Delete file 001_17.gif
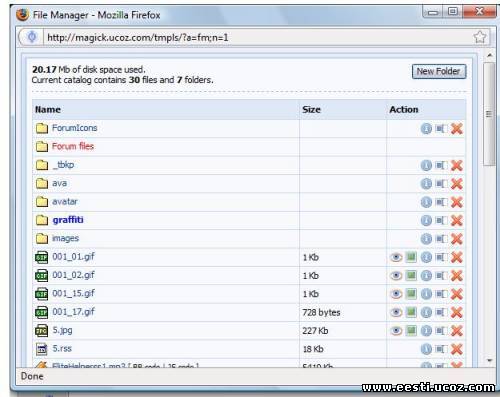Viewport: 500px width, 397px height. (457, 312)
